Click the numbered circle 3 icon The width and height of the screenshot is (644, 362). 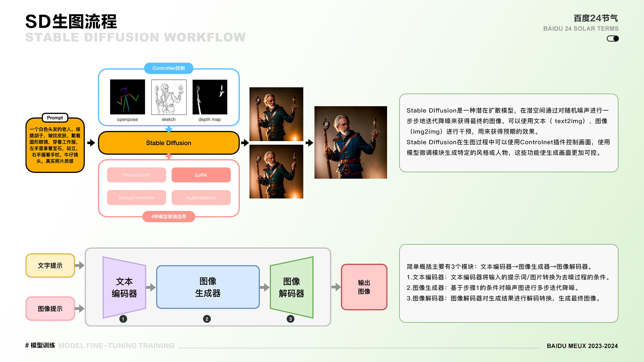[290, 319]
